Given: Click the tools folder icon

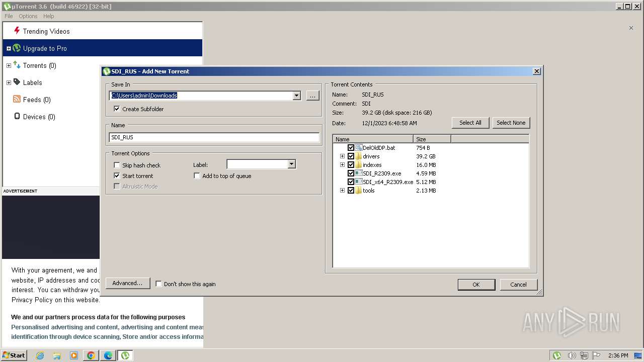Looking at the screenshot, I should pyautogui.click(x=359, y=191).
